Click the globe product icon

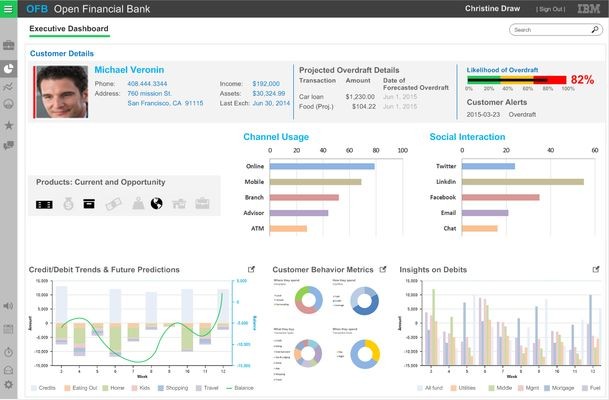[x=156, y=204]
